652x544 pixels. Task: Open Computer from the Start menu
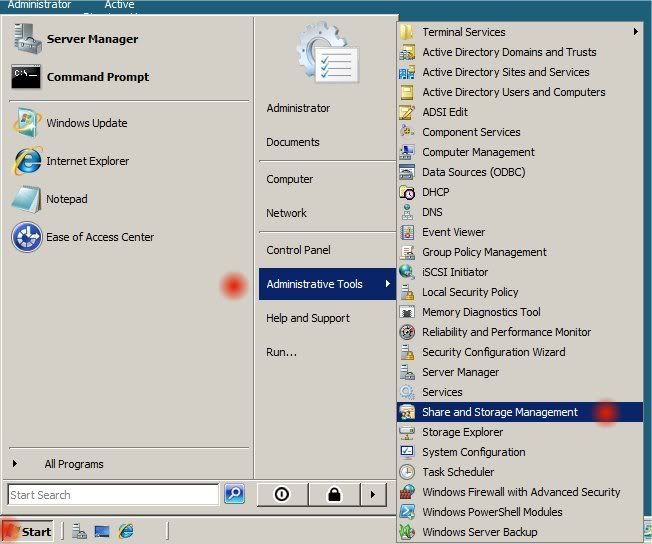pyautogui.click(x=290, y=179)
